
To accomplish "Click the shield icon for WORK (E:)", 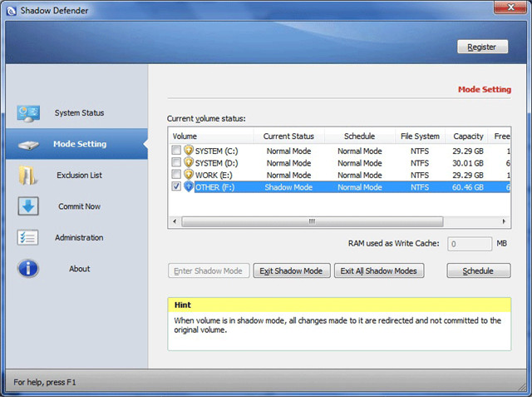I will tap(189, 175).
